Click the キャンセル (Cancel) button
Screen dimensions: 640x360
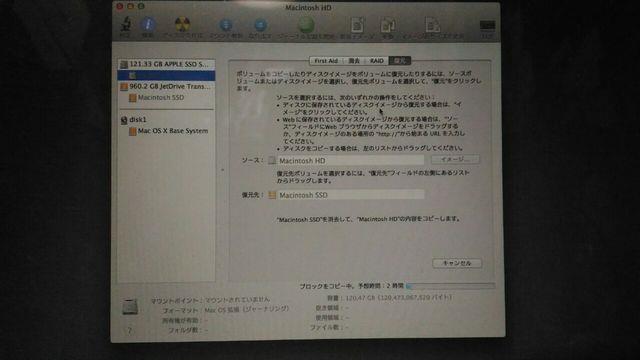tap(457, 263)
